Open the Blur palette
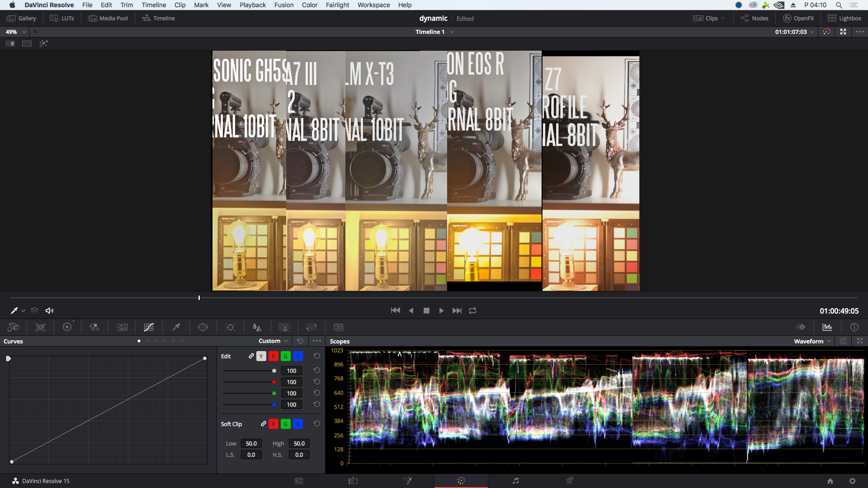The height and width of the screenshot is (488, 868). 257,327
